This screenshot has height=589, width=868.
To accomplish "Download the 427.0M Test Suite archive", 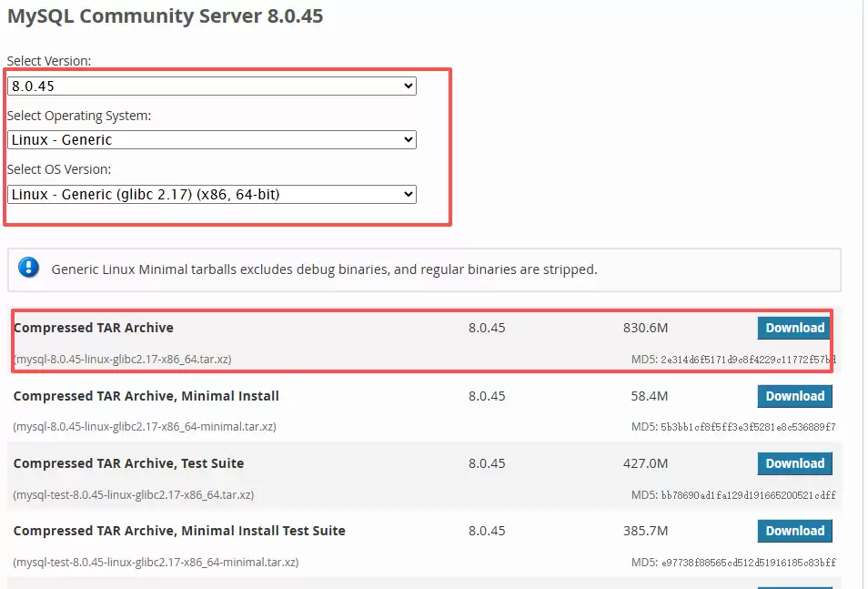I will click(794, 463).
